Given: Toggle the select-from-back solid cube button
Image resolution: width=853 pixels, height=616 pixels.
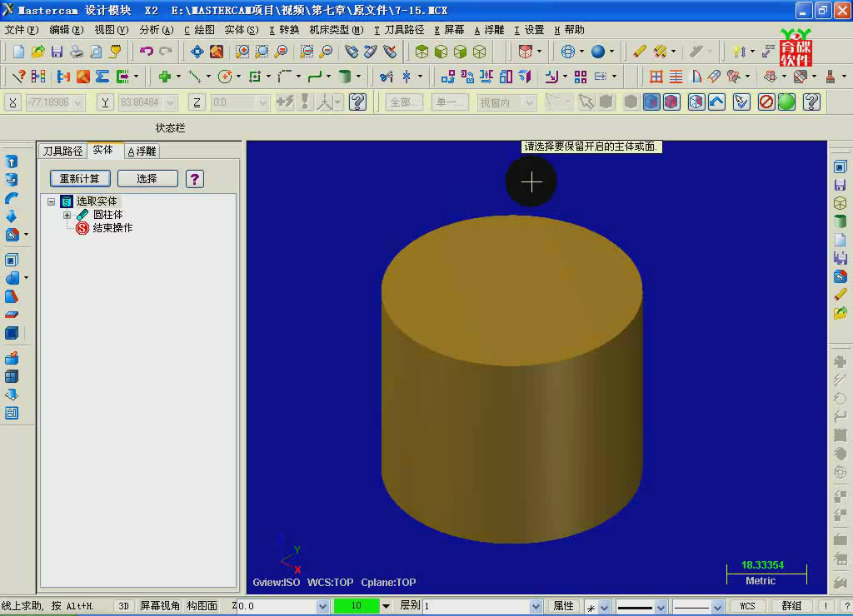Looking at the screenshot, I should 696,102.
